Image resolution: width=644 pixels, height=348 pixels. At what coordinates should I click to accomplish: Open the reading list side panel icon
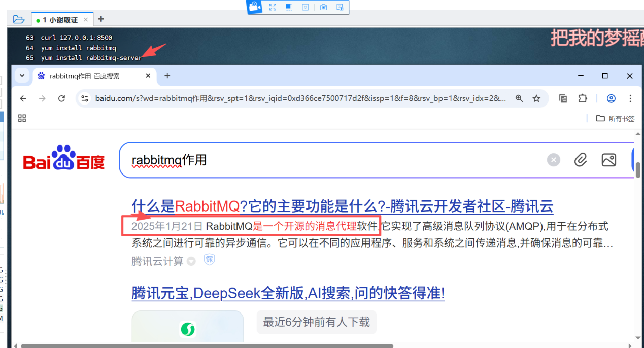pos(563,98)
